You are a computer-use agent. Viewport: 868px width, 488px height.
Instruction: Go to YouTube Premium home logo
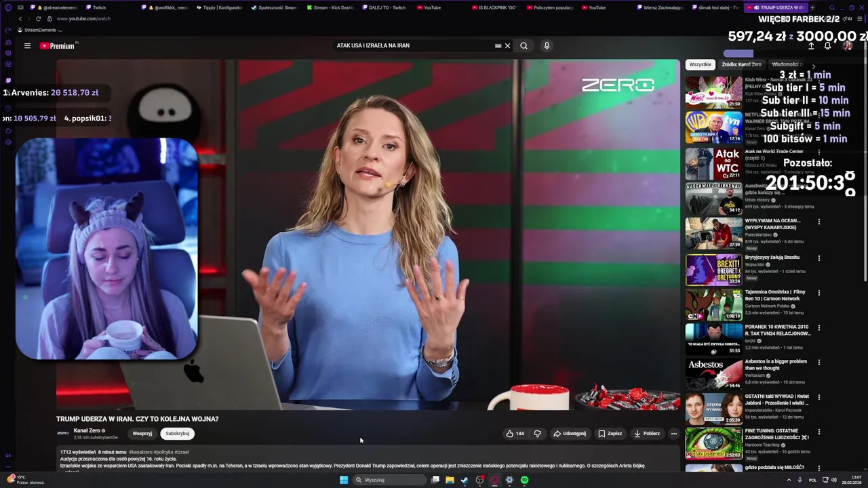[x=58, y=46]
